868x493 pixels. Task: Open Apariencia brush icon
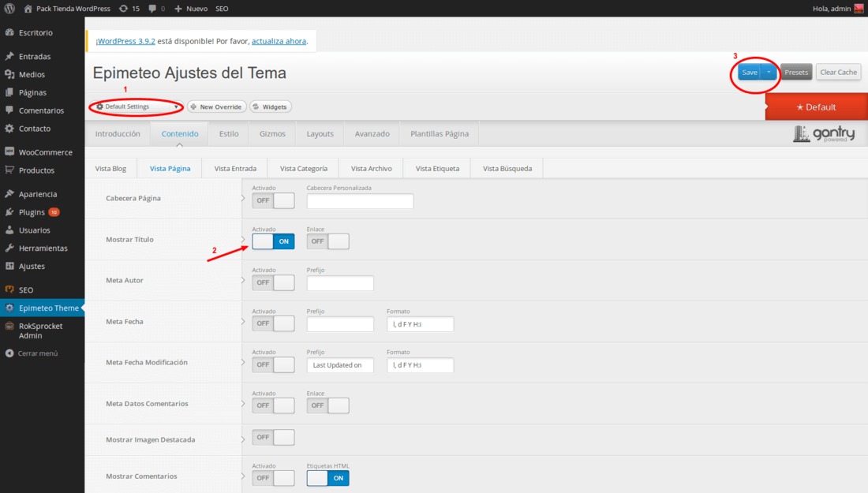pos(9,194)
